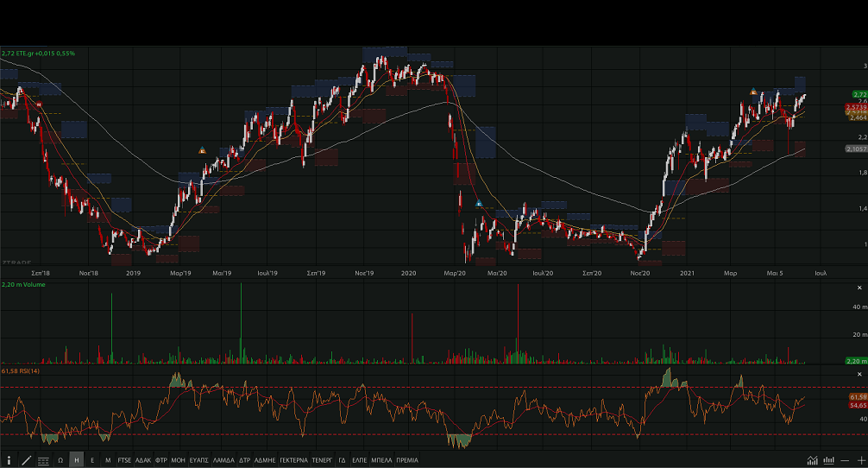
Task: Select the Ω timeframe option
Action: (x=60, y=461)
